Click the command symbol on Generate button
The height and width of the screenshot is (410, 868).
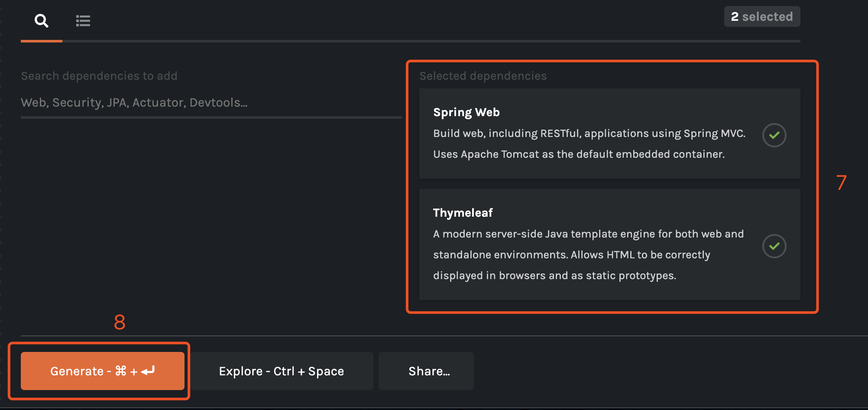click(x=121, y=371)
